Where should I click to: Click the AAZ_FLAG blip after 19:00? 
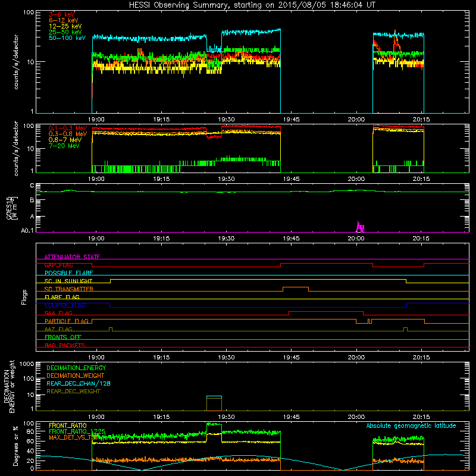coord(111,329)
